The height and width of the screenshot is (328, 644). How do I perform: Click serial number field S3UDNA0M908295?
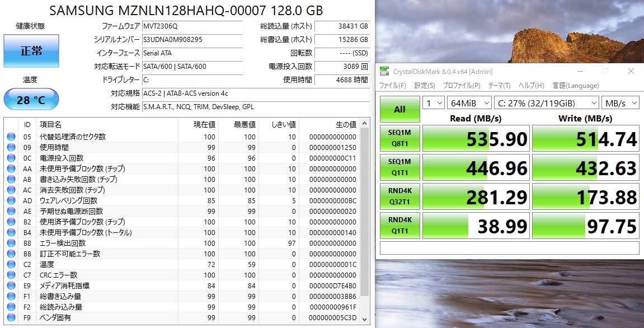tap(192, 40)
